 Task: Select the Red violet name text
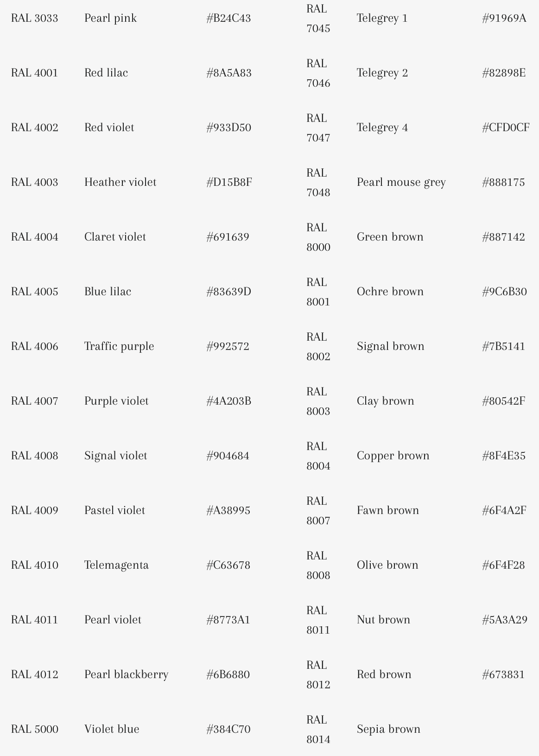pos(109,128)
